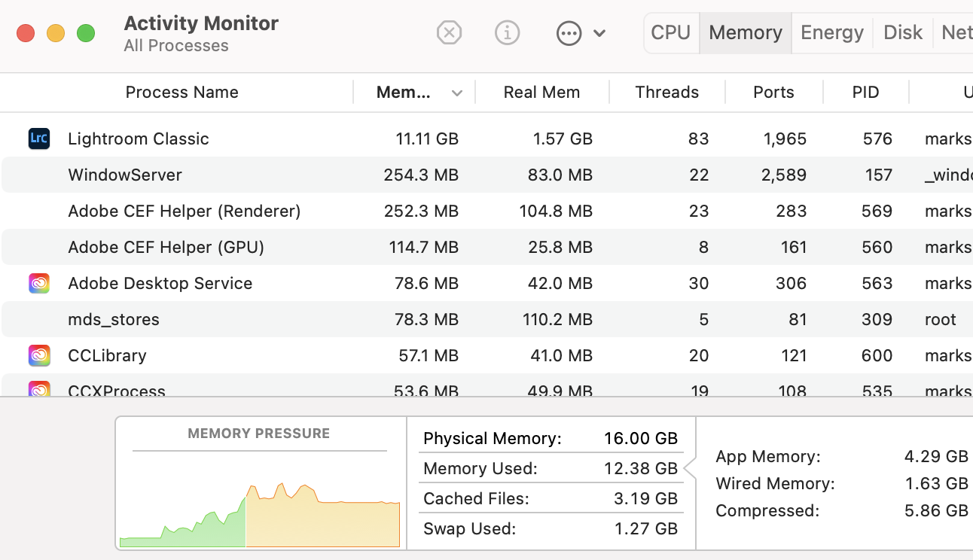Screen dimensions: 973x560
Task: Open the Energy tab
Action: 832,33
